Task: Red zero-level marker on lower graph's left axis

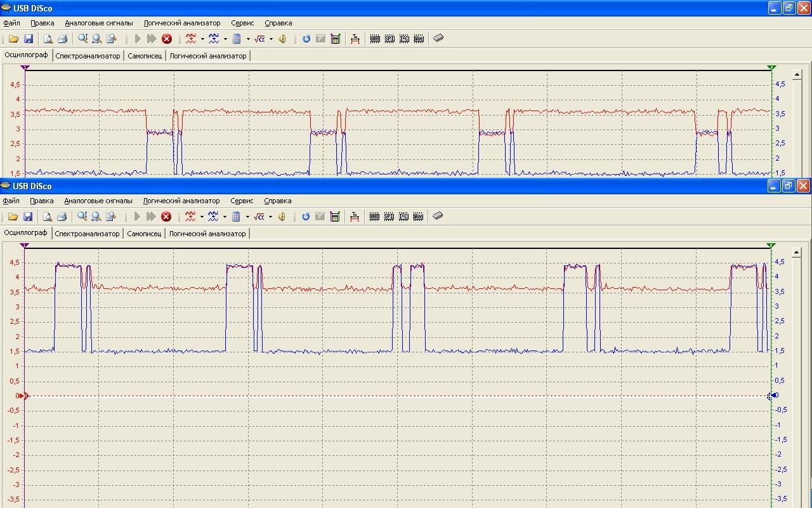Action: pyautogui.click(x=22, y=396)
